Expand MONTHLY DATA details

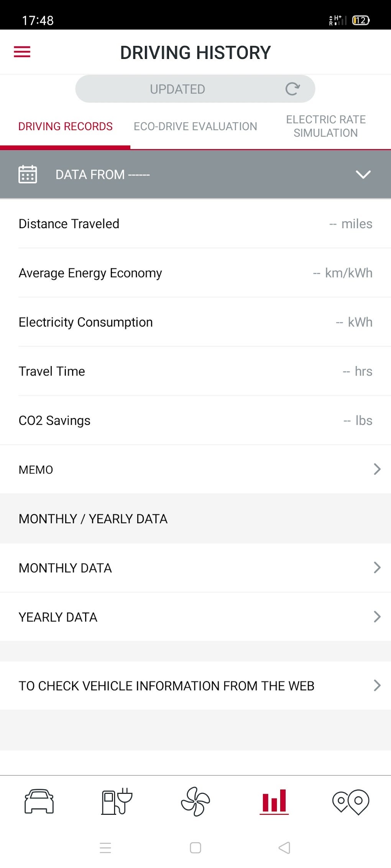point(377,567)
